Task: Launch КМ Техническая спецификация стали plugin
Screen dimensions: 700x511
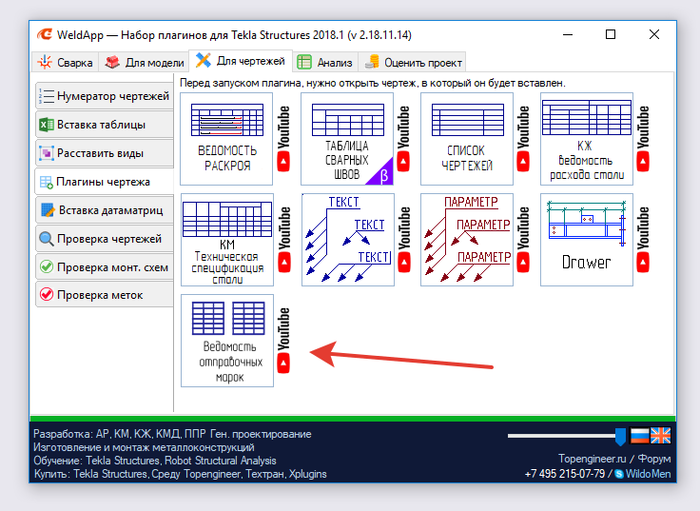Action: [x=227, y=240]
